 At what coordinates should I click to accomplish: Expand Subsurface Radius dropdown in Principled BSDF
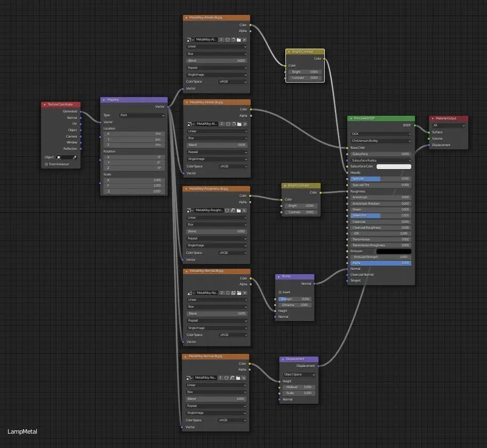pos(381,161)
